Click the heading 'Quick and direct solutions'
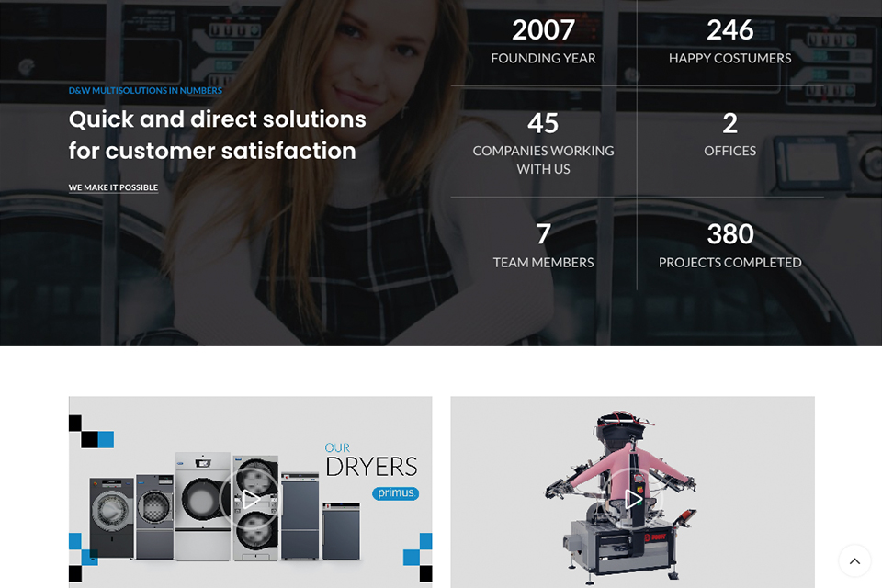Image resolution: width=882 pixels, height=588 pixels. tap(217, 119)
